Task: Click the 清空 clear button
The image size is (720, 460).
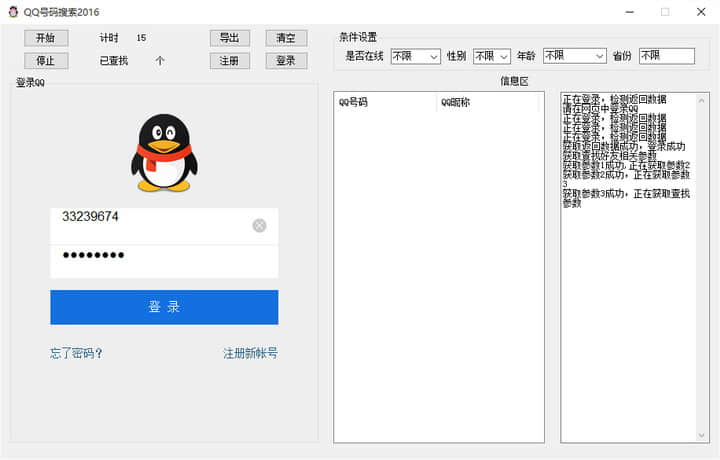Action: 286,38
